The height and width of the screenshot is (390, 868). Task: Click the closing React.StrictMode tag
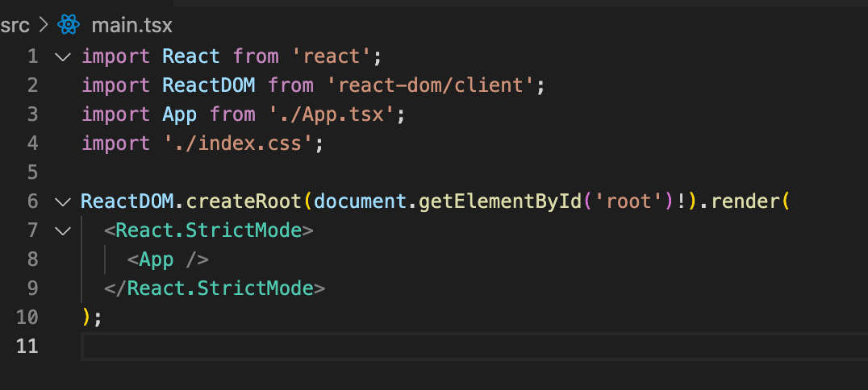[215, 288]
